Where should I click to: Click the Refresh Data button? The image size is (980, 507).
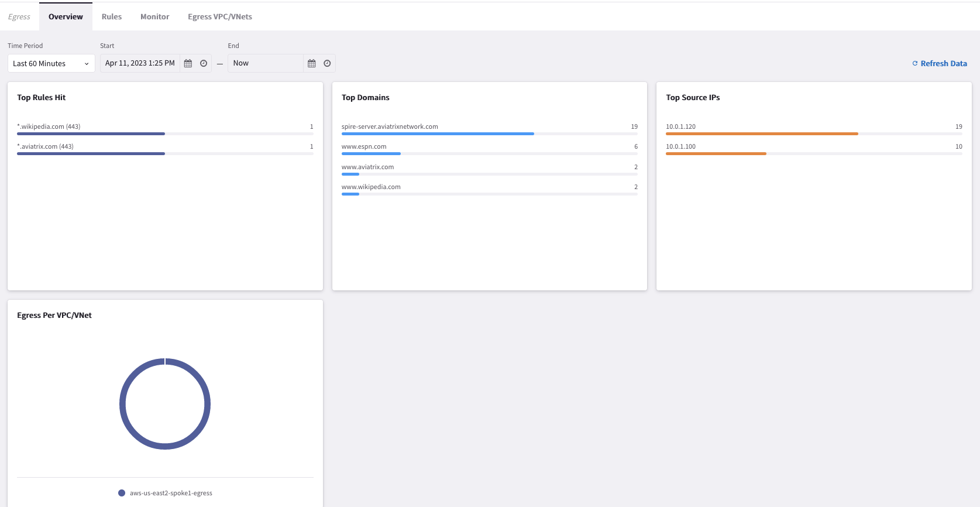pyautogui.click(x=939, y=63)
